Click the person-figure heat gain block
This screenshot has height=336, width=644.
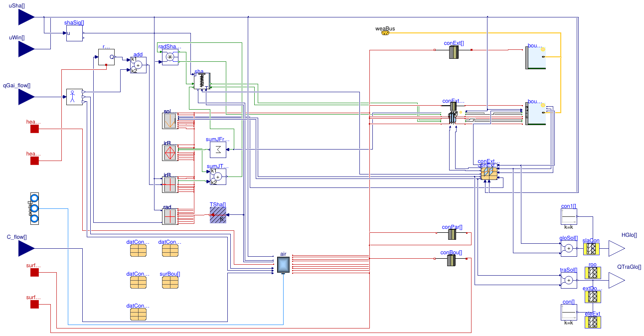74,97
